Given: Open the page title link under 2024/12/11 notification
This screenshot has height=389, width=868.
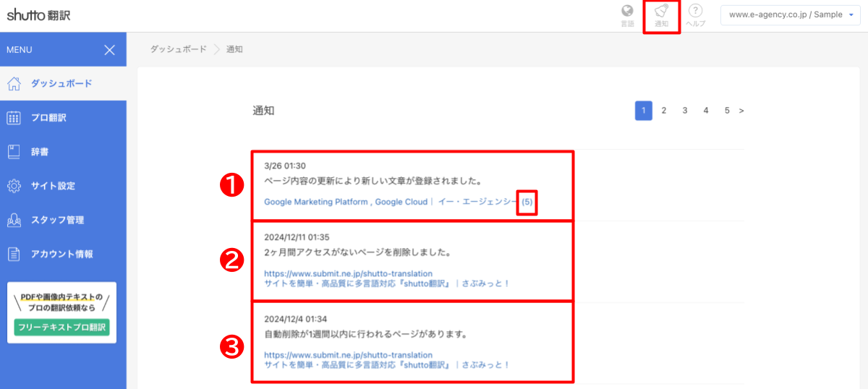Looking at the screenshot, I should point(387,283).
